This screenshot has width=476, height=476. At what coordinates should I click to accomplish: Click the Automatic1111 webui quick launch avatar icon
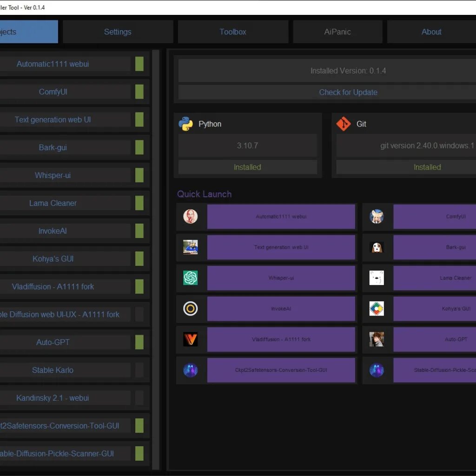(190, 217)
